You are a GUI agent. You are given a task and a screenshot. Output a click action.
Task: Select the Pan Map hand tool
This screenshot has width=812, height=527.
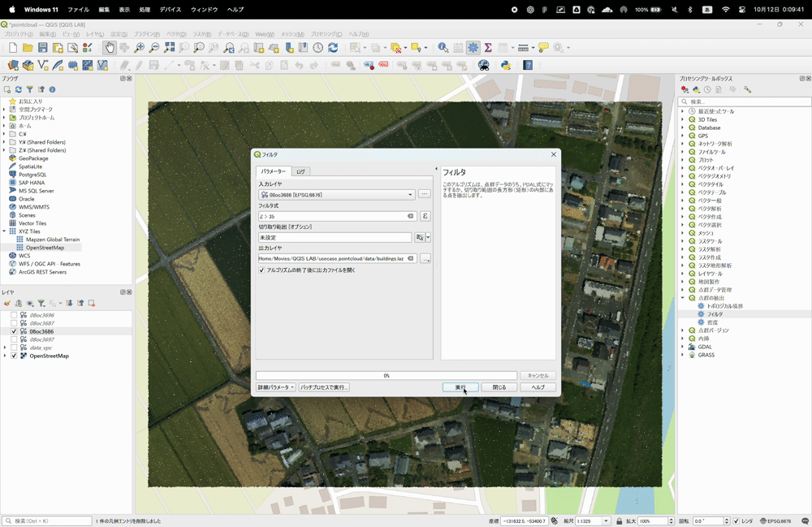click(110, 48)
